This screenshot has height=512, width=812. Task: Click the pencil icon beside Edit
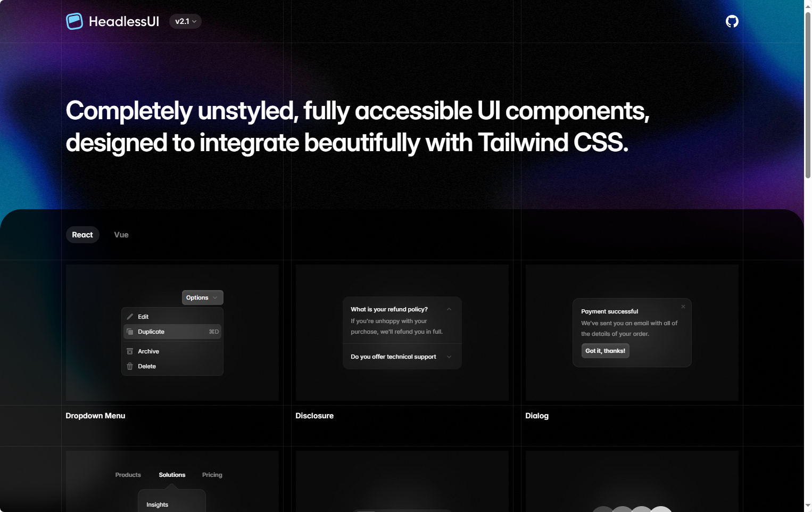[x=130, y=317]
